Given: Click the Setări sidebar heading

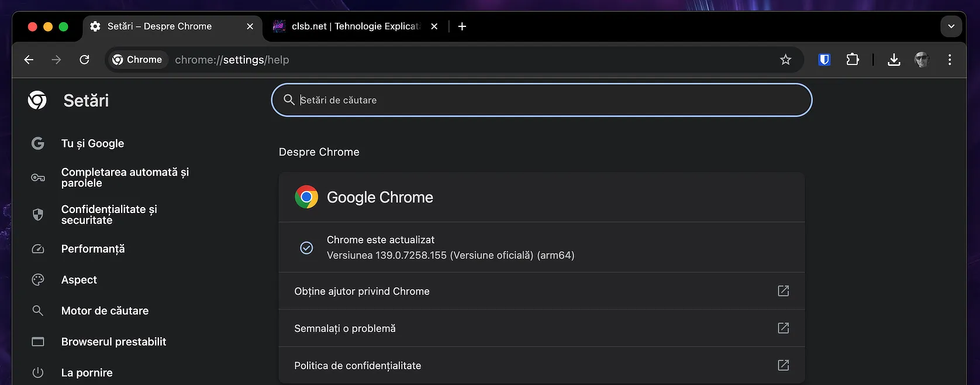Looking at the screenshot, I should coord(86,100).
